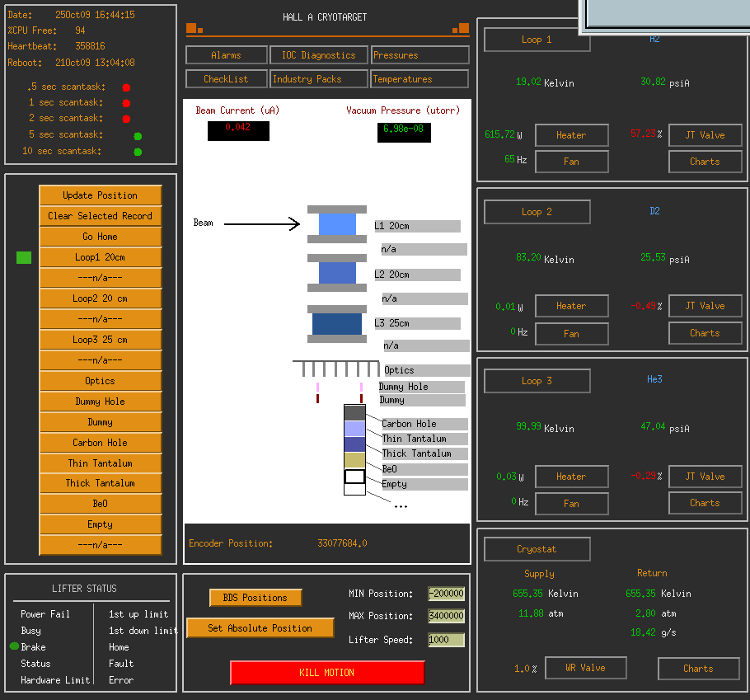Open Loop 3 Heater controls
Screen dimensions: 750x700
572,477
